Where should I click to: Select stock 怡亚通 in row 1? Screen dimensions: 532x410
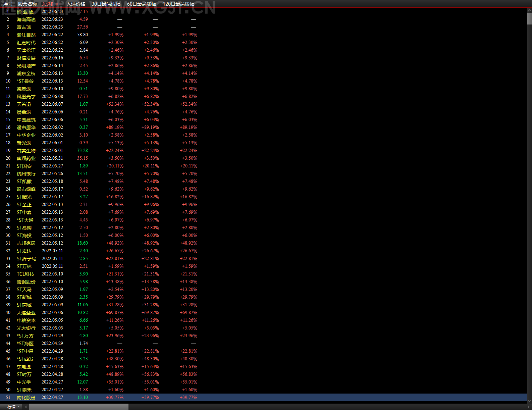point(25,12)
